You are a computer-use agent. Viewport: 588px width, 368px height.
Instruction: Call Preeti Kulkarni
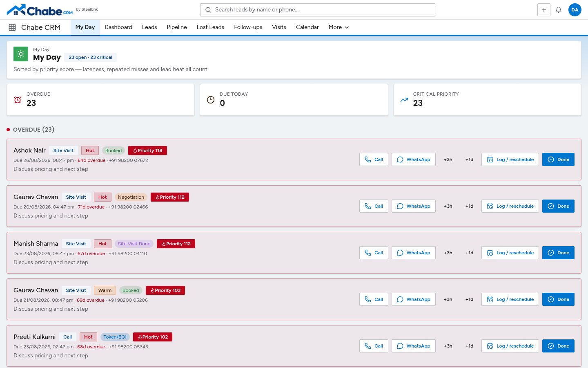(374, 346)
